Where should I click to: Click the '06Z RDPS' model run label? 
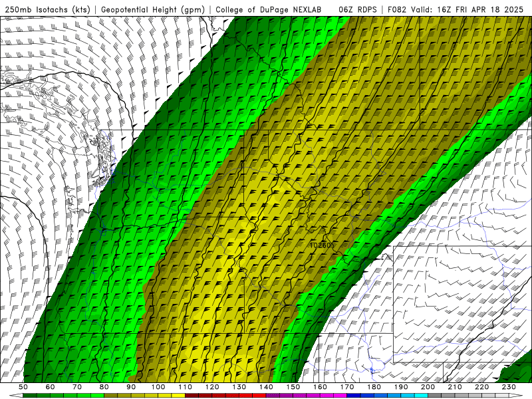358,10
